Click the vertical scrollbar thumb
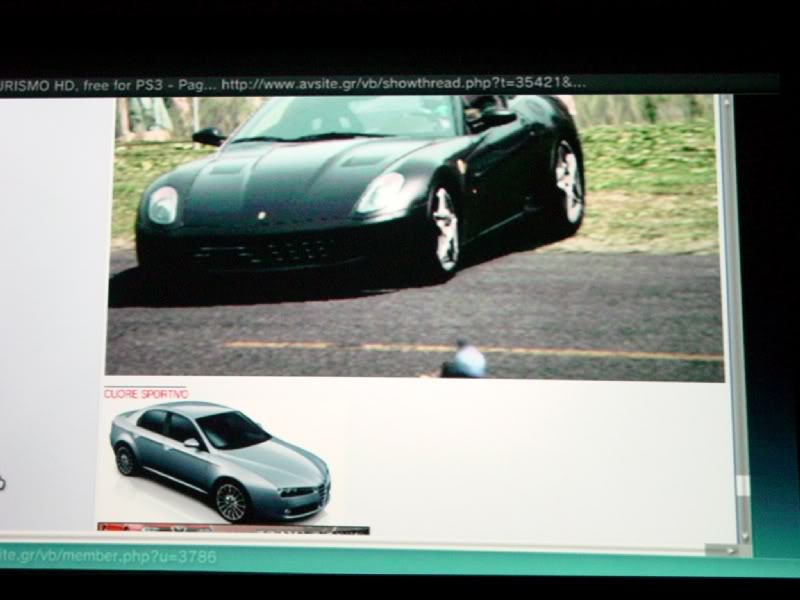 pos(742,486)
